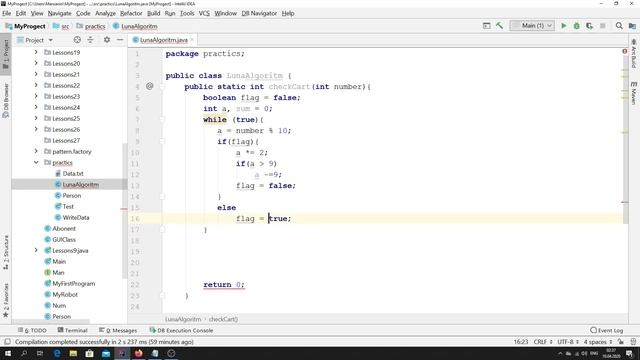Screen dimensions: 640x360
Task: Start debugging with the bug icon
Action: [576, 26]
